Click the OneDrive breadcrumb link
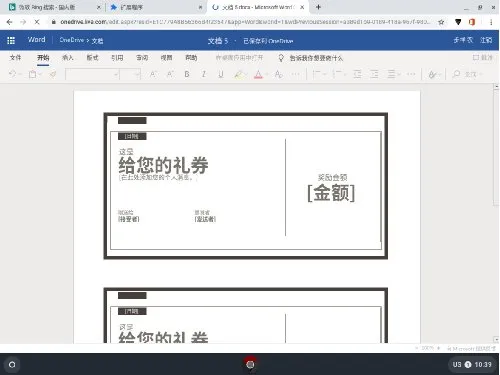 pyautogui.click(x=72, y=40)
